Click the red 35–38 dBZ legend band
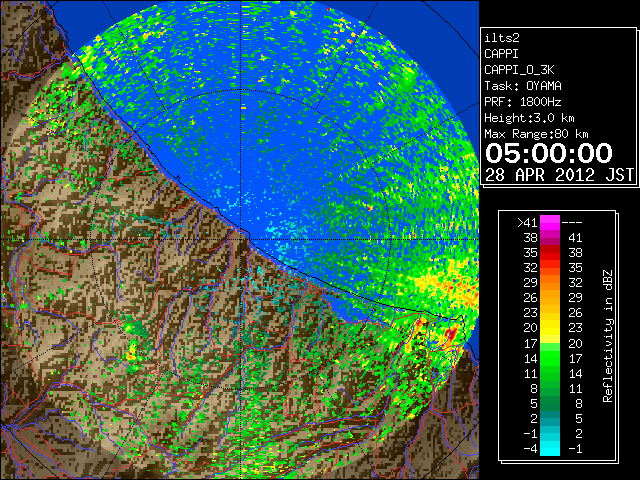Viewport: 640px width, 480px height. [x=550, y=253]
